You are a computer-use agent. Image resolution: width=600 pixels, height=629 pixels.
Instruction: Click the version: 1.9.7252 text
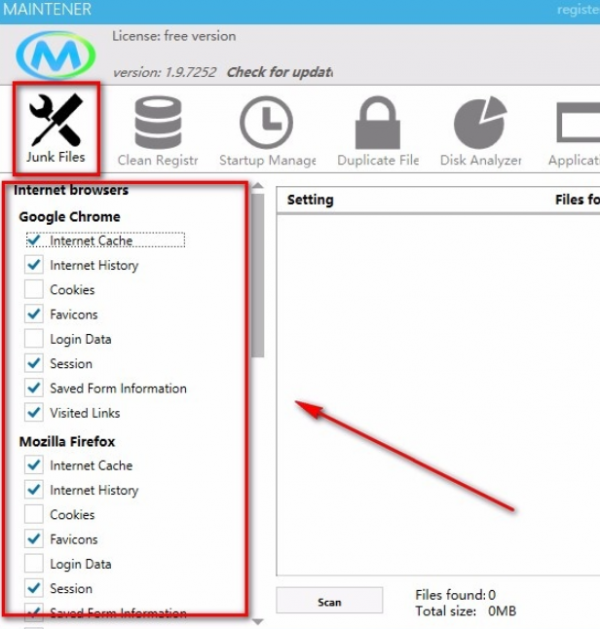pos(164,72)
